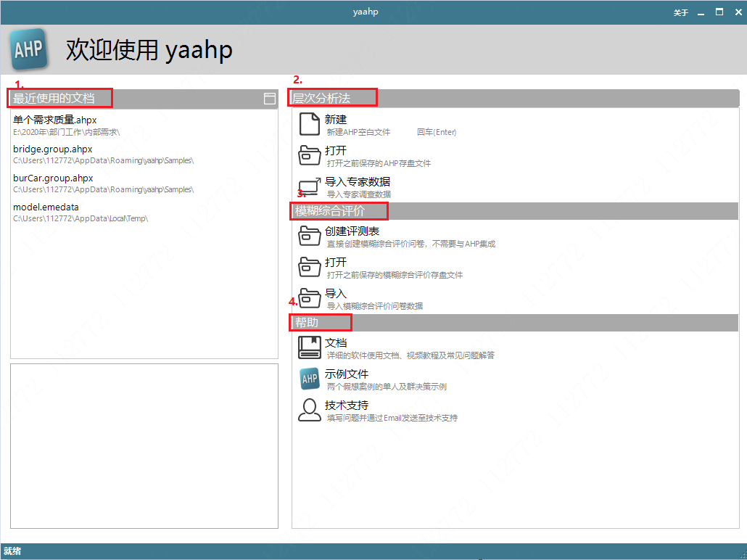Click the 就绪 status bar area
The width and height of the screenshot is (747, 560).
[15, 551]
